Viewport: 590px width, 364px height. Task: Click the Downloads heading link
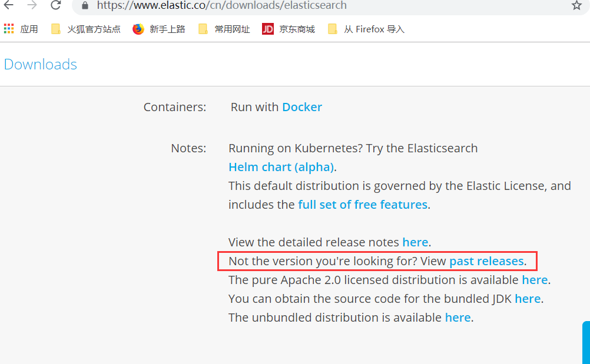40,64
